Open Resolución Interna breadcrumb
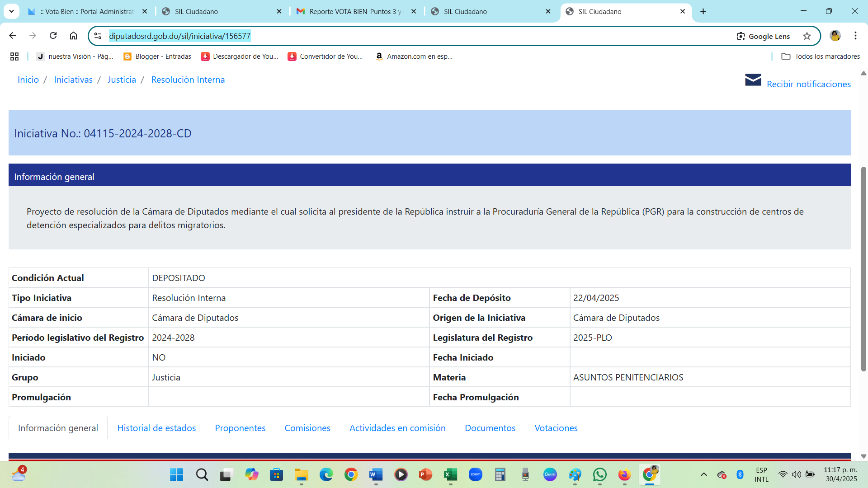Screen dimensions: 868x488 tap(188, 80)
